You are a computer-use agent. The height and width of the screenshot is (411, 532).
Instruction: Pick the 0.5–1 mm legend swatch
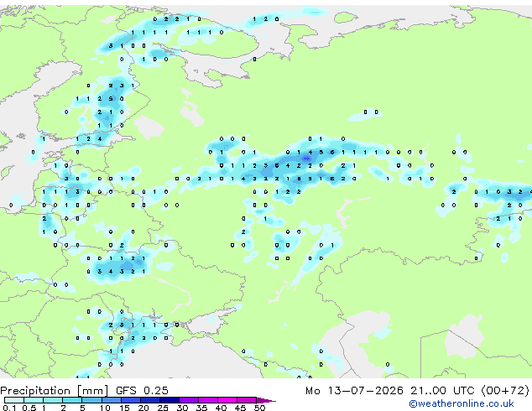point(34,400)
